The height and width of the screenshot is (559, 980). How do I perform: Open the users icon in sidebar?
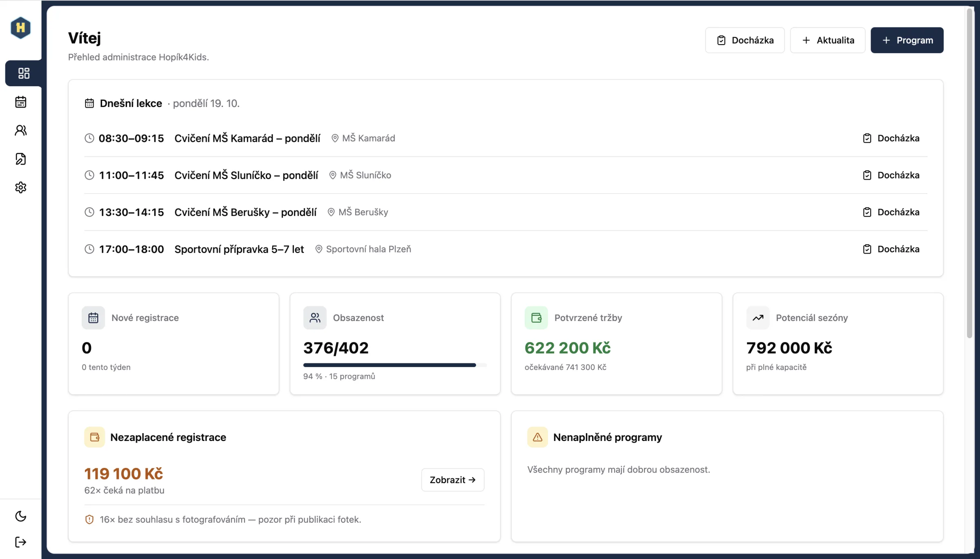[x=21, y=130]
